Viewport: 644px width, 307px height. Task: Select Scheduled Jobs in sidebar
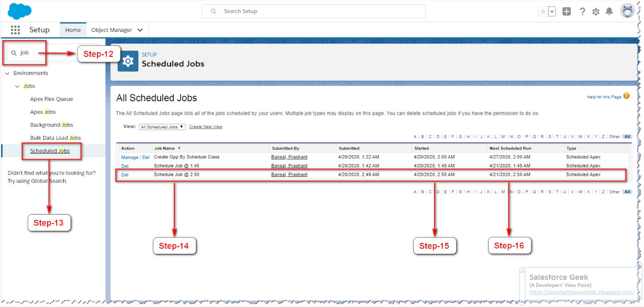pyautogui.click(x=50, y=151)
